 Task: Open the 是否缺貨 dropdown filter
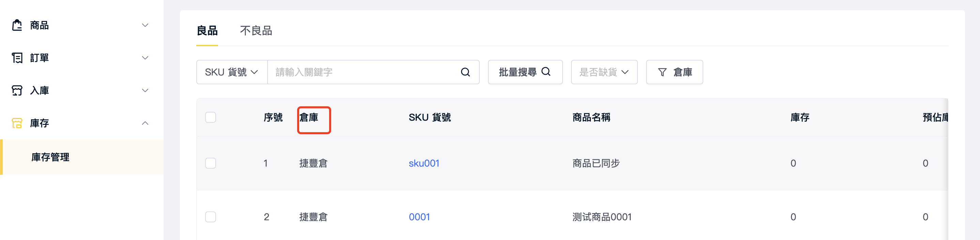coord(604,72)
